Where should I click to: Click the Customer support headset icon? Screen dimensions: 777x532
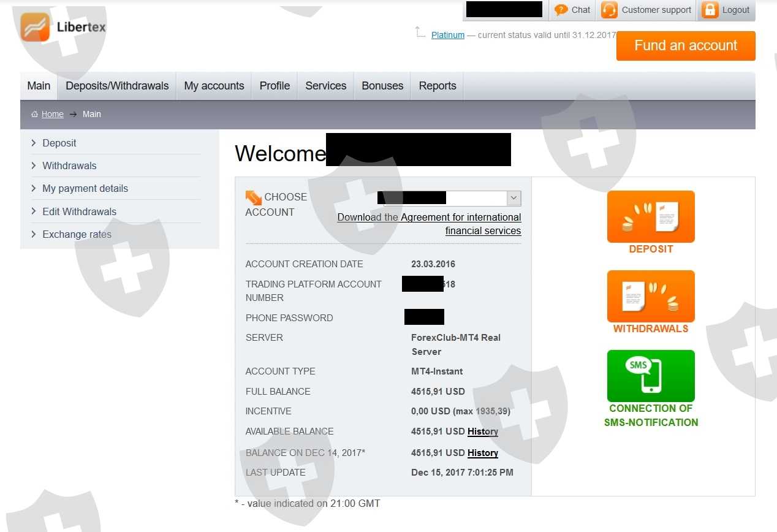tap(609, 10)
